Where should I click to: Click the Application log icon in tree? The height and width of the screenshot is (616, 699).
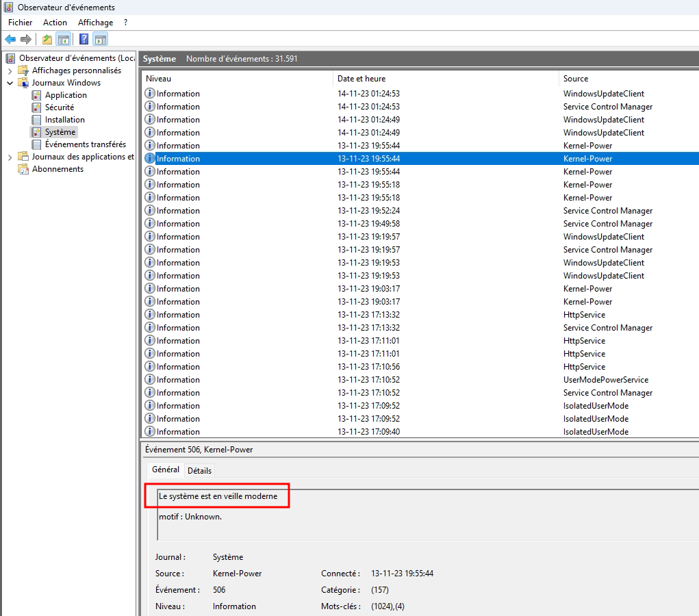(x=37, y=95)
